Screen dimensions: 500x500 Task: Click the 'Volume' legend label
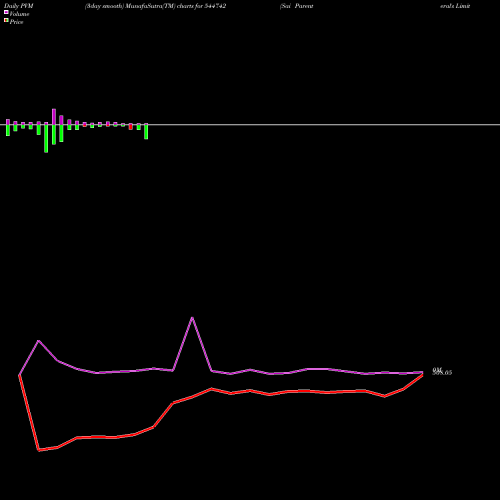coord(19,14)
